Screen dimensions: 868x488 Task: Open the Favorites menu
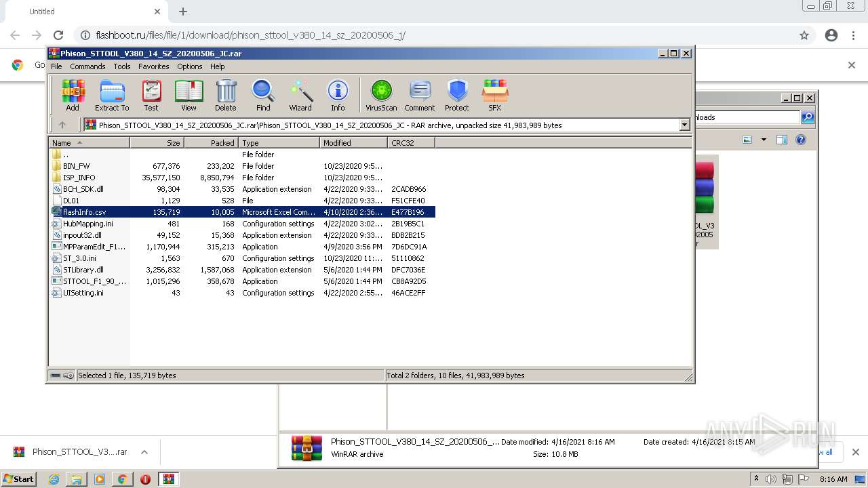click(154, 66)
